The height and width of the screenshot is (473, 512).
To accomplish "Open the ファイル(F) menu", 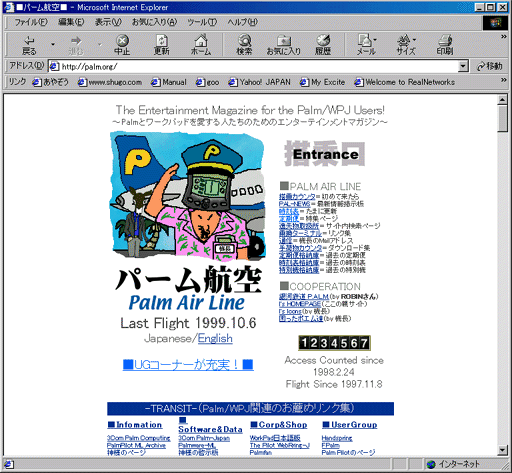I will point(31,22).
